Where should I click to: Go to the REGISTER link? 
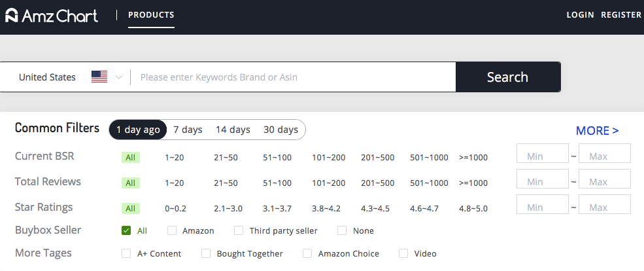(621, 14)
